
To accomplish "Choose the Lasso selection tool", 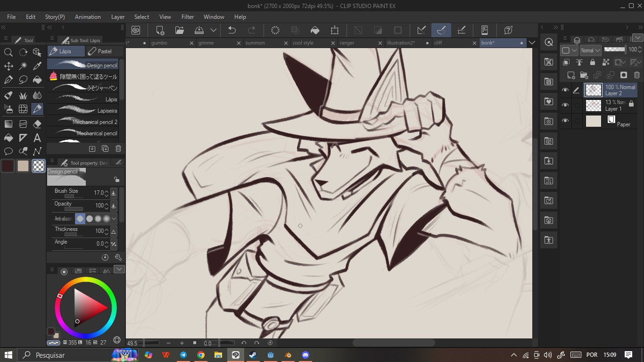I will [23, 80].
